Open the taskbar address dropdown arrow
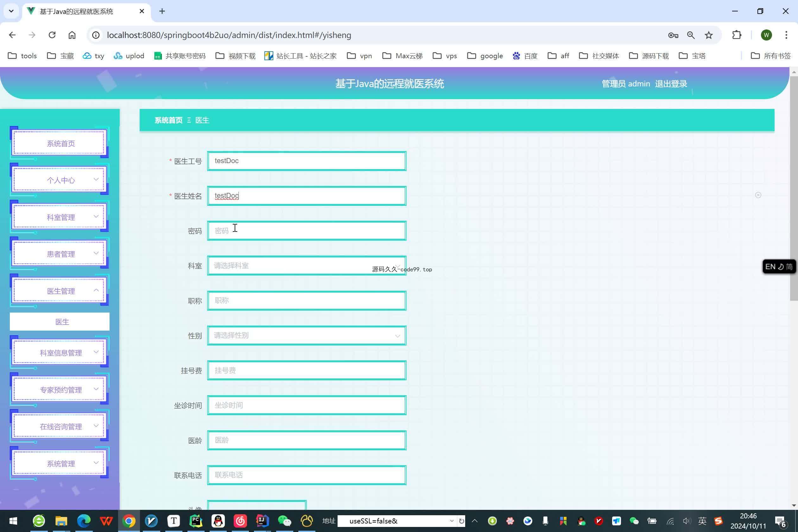This screenshot has height=532, width=798. 452,521
